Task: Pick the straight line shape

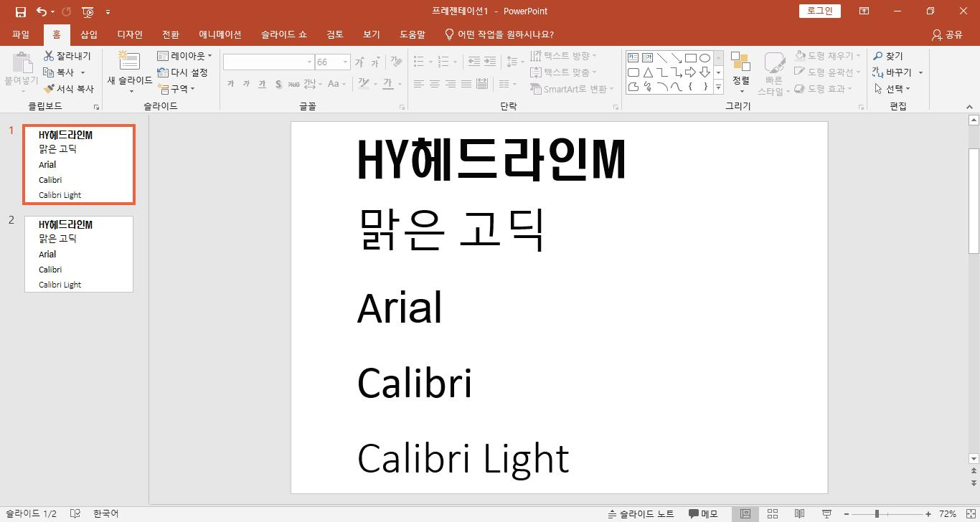Action: pos(661,57)
